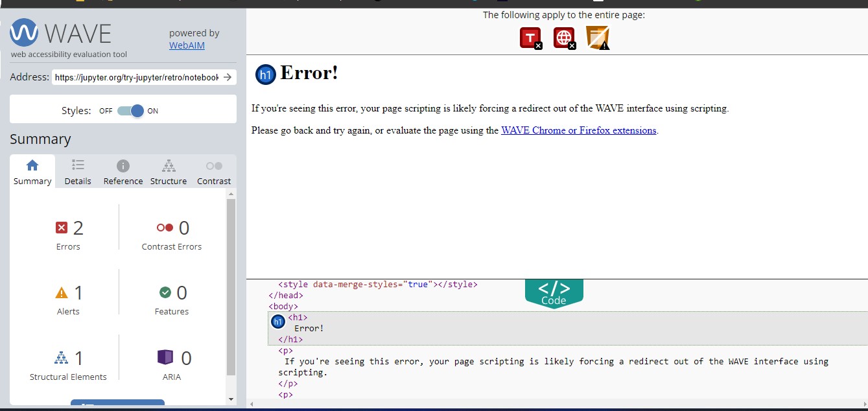The image size is (868, 411).
Task: Click the language missing globe error icon
Action: tap(564, 38)
